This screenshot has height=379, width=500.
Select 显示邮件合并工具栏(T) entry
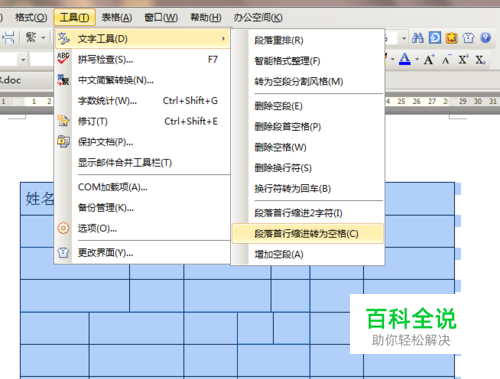(143, 163)
